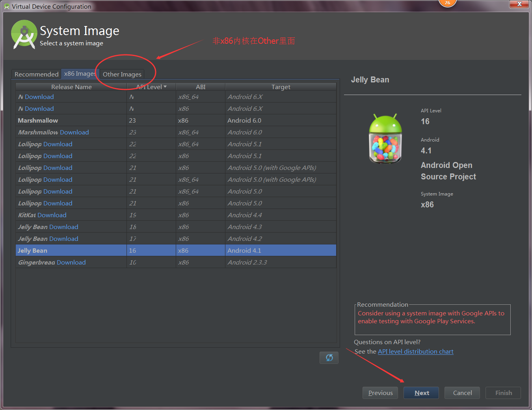Download Jelly Bean API 17 image
Image resolution: width=532 pixels, height=410 pixels.
[64, 239]
